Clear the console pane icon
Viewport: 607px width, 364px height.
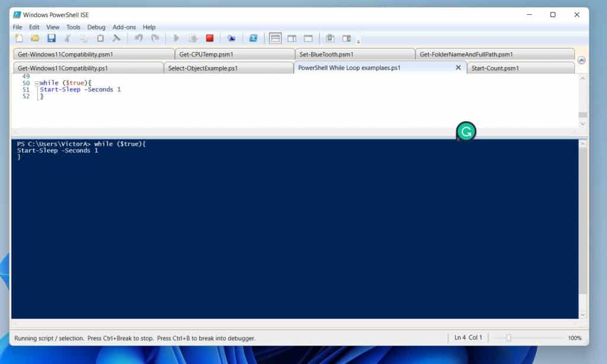coord(116,38)
